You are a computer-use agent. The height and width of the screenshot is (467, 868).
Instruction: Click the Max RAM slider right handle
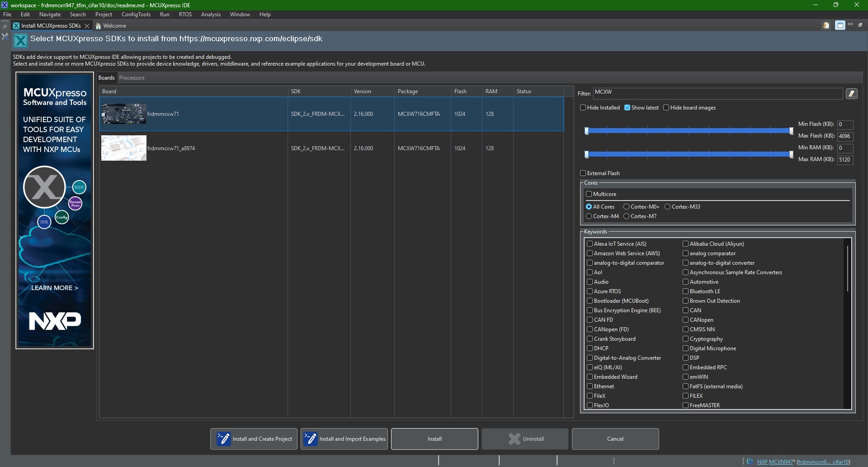(791, 155)
